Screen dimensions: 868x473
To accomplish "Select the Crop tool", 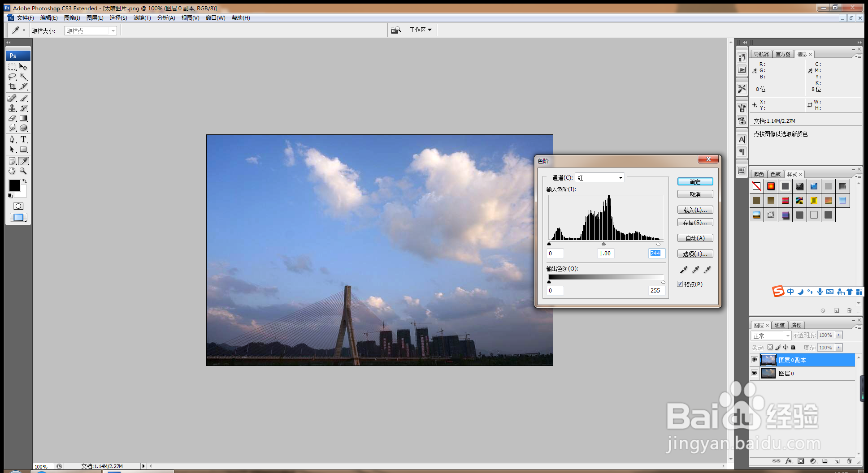I will [12, 86].
